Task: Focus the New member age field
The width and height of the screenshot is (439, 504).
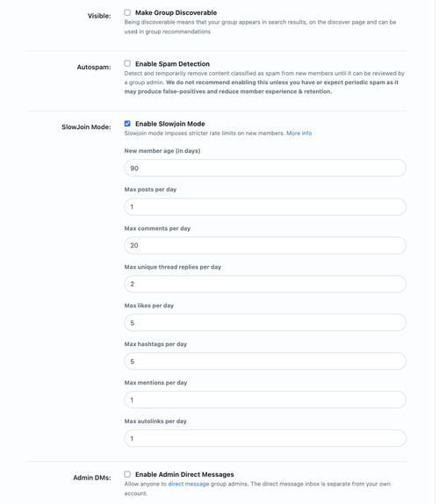Action: 265,168
